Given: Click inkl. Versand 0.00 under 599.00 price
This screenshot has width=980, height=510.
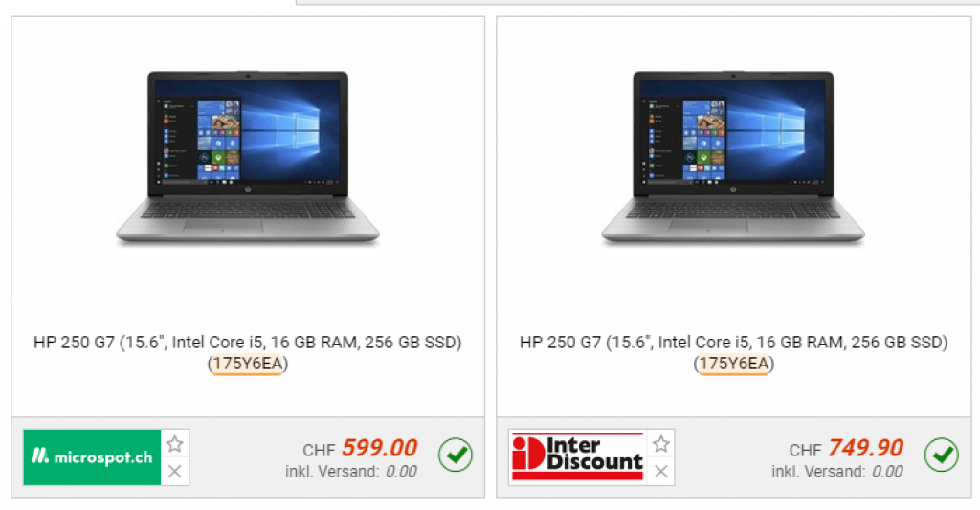Looking at the screenshot, I should click(x=351, y=472).
